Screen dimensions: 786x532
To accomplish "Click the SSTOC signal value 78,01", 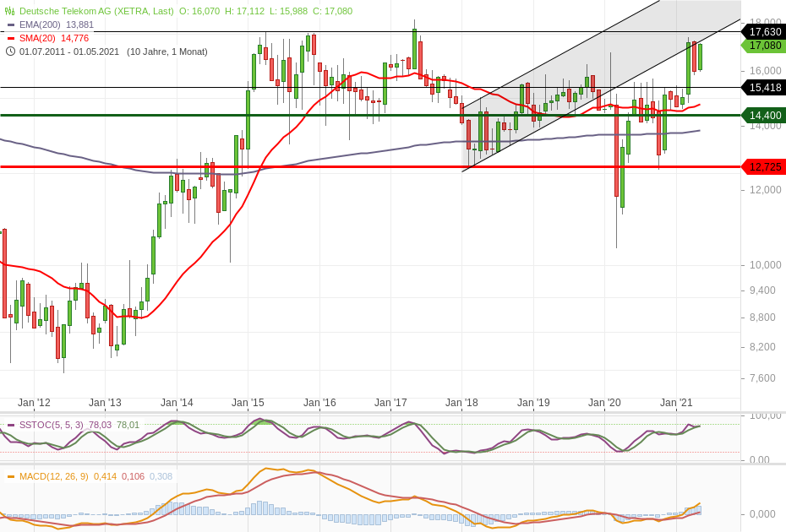I will pyautogui.click(x=128, y=426).
